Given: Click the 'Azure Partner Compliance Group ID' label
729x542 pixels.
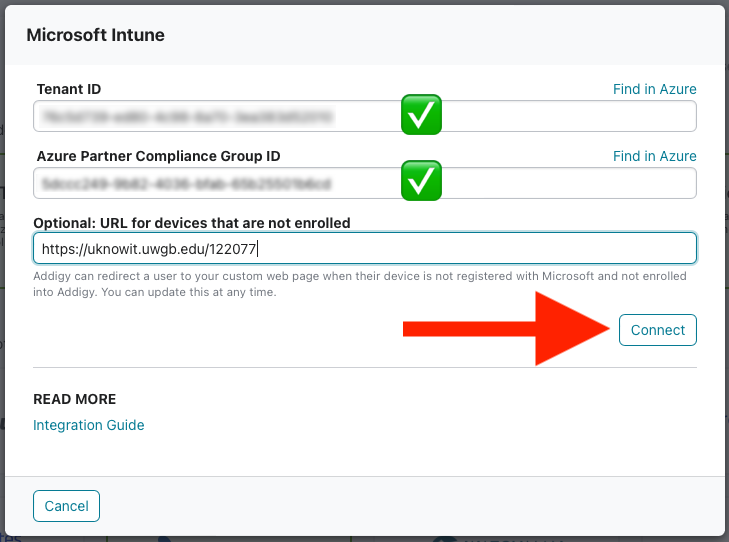Looking at the screenshot, I should click(159, 156).
